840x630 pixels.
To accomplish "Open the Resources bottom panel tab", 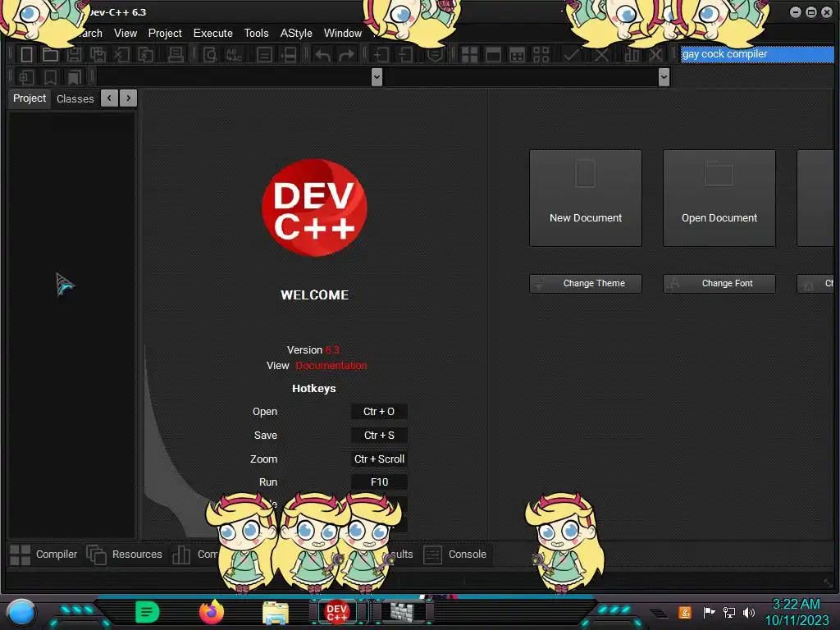I will tap(125, 555).
